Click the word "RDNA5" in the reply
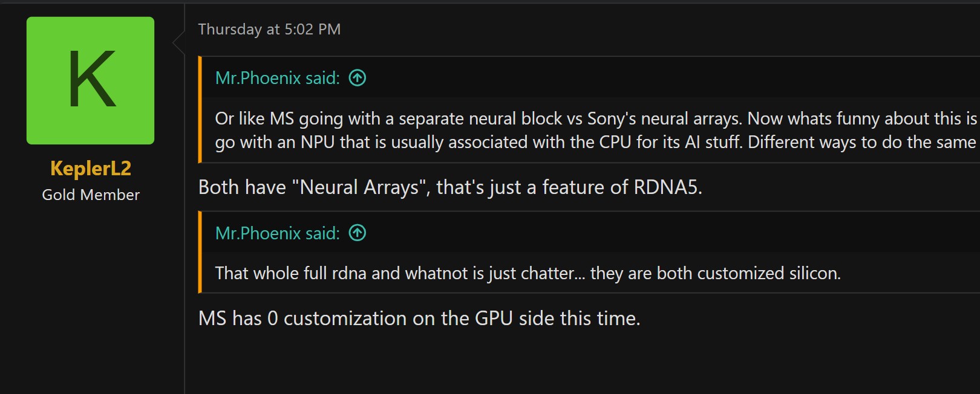The height and width of the screenshot is (394, 980). [665, 187]
